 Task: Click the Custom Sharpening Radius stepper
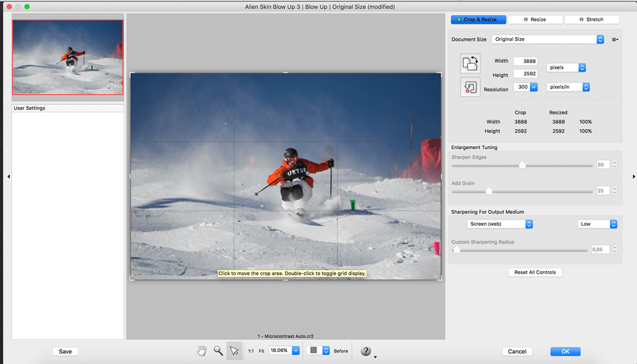614,249
